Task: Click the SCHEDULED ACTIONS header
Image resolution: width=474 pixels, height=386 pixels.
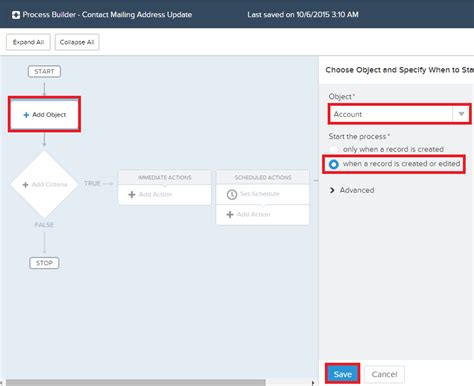Action: click(263, 177)
